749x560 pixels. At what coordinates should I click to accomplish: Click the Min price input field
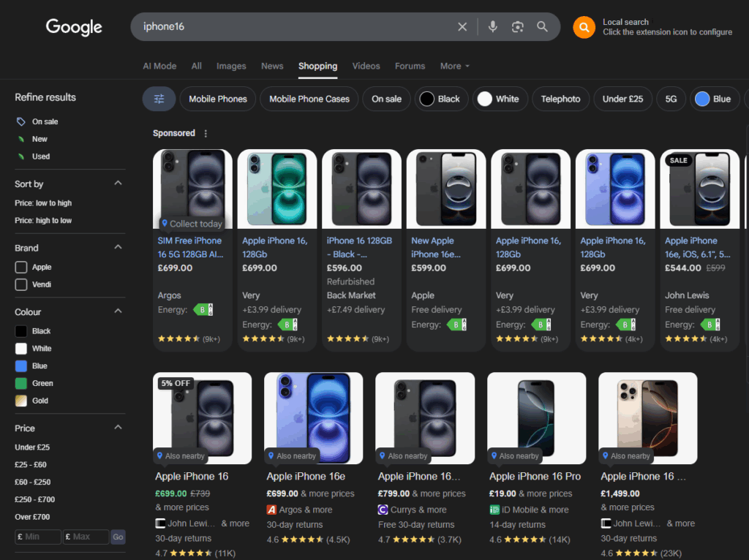pyautogui.click(x=38, y=537)
